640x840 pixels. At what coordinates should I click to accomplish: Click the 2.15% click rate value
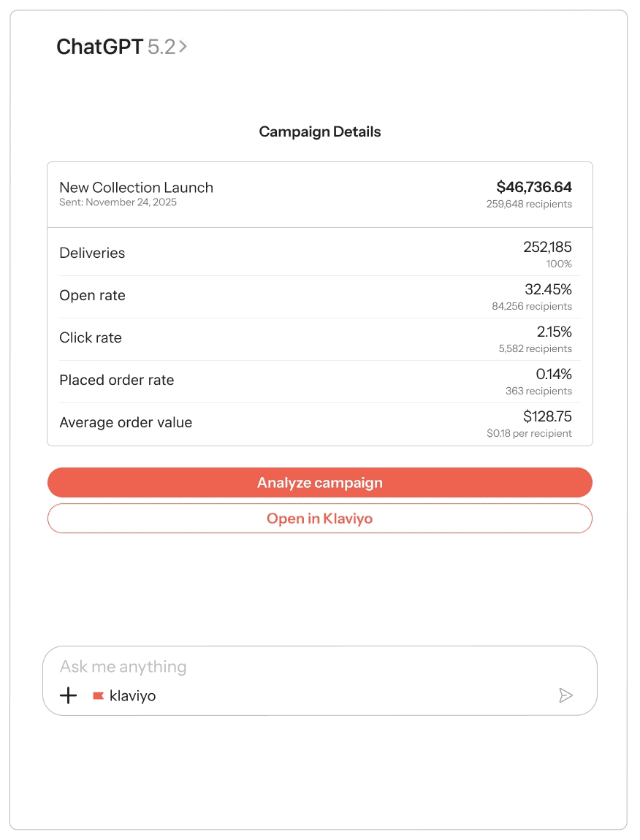click(554, 332)
